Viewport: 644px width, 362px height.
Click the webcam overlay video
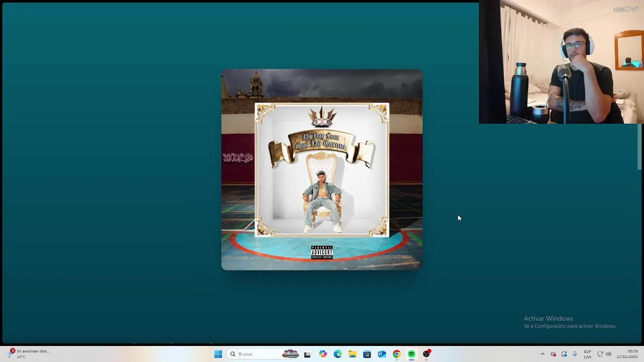(561, 62)
